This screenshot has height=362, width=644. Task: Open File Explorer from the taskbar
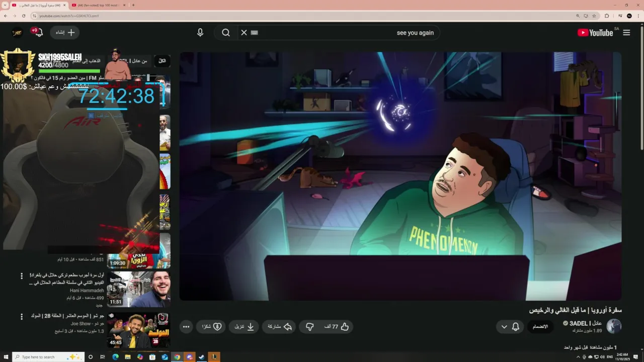[x=128, y=357]
